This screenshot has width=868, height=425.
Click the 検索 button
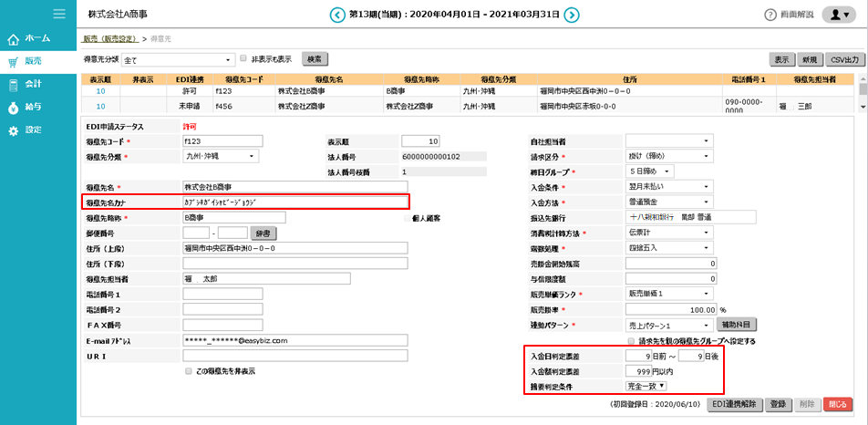click(315, 58)
